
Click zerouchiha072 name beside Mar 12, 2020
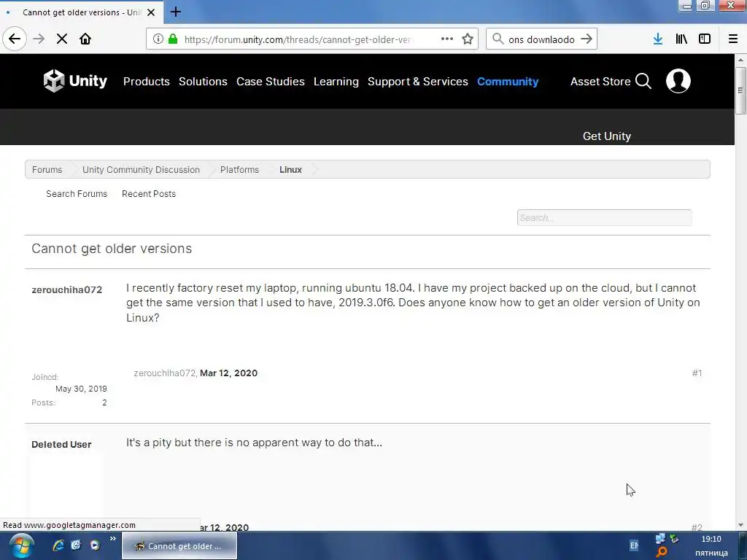(x=164, y=373)
